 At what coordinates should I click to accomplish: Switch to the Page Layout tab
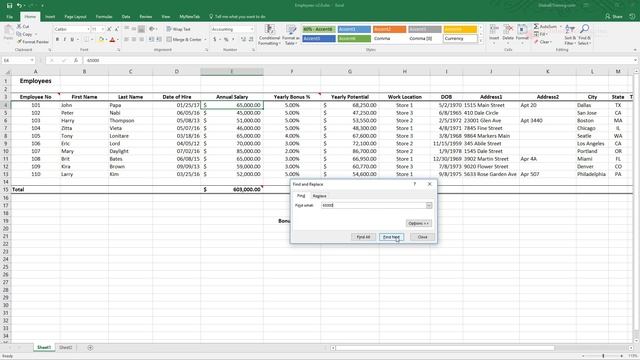point(76,17)
